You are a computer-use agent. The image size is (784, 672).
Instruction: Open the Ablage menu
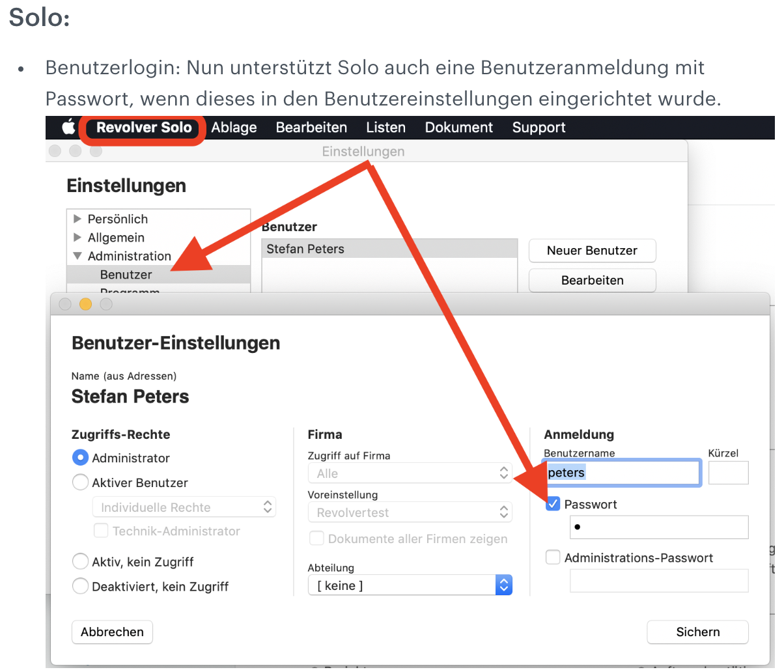(234, 128)
